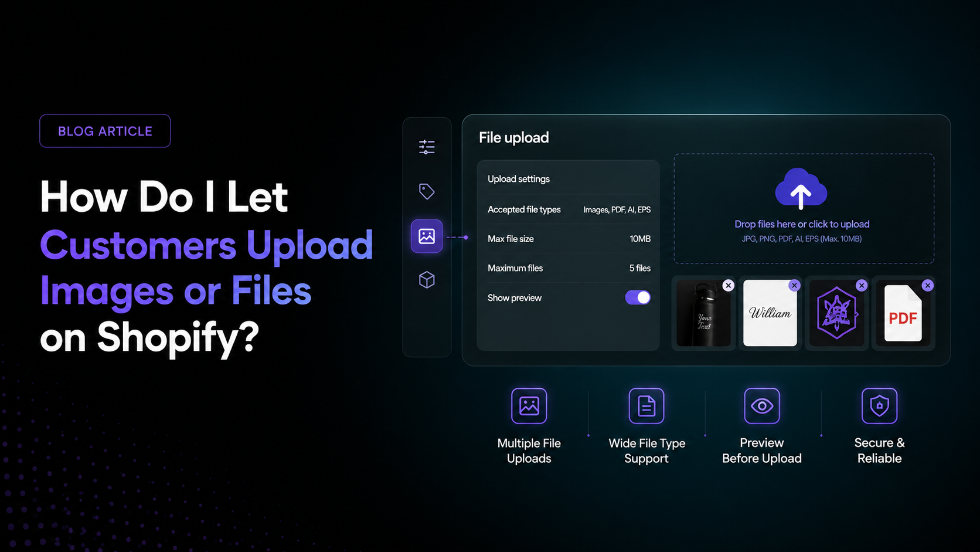The image size is (980, 552).
Task: Click the image upload sidebar icon
Action: (427, 236)
